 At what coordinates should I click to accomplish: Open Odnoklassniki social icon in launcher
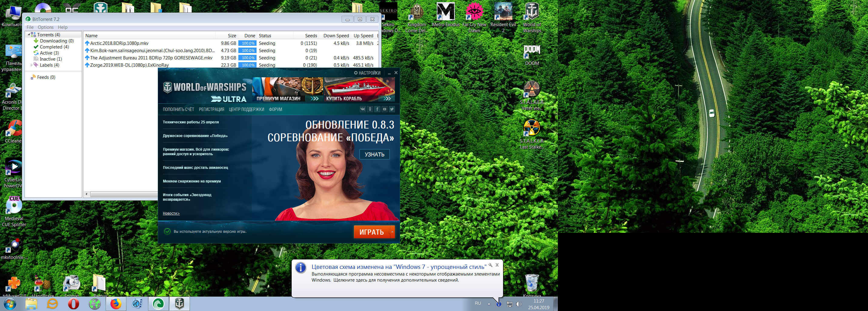click(x=370, y=109)
